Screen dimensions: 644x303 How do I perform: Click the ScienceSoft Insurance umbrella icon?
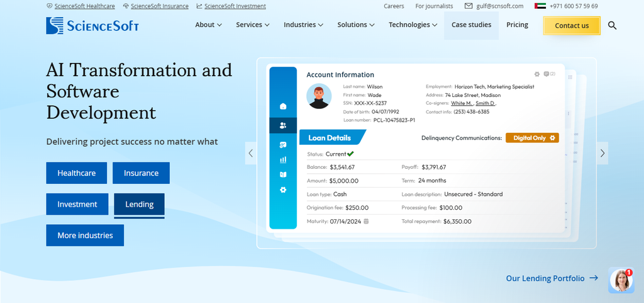coord(126,6)
